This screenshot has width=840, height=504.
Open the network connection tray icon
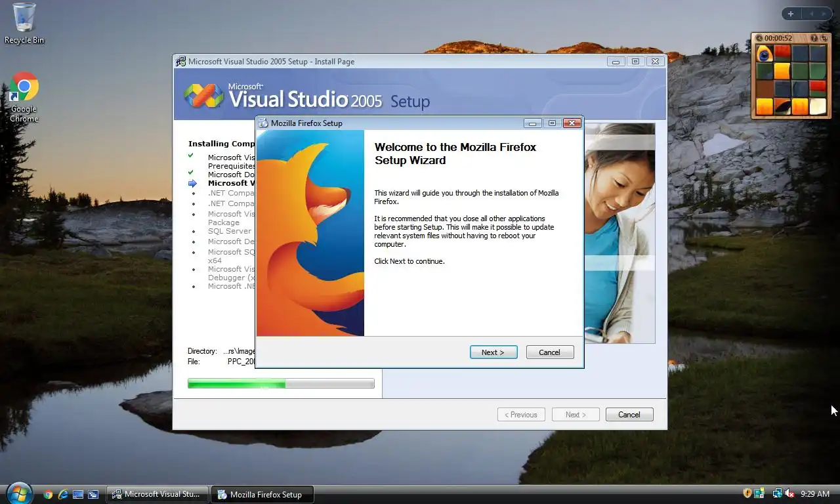pyautogui.click(x=777, y=493)
